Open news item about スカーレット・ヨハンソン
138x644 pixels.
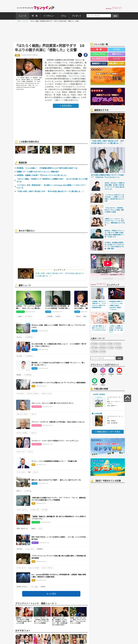point(53,403)
